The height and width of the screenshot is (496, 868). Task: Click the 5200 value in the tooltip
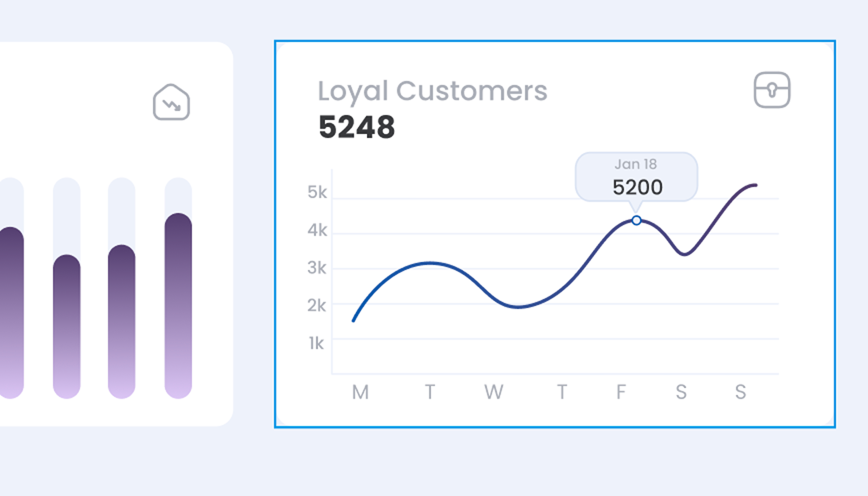click(x=637, y=187)
